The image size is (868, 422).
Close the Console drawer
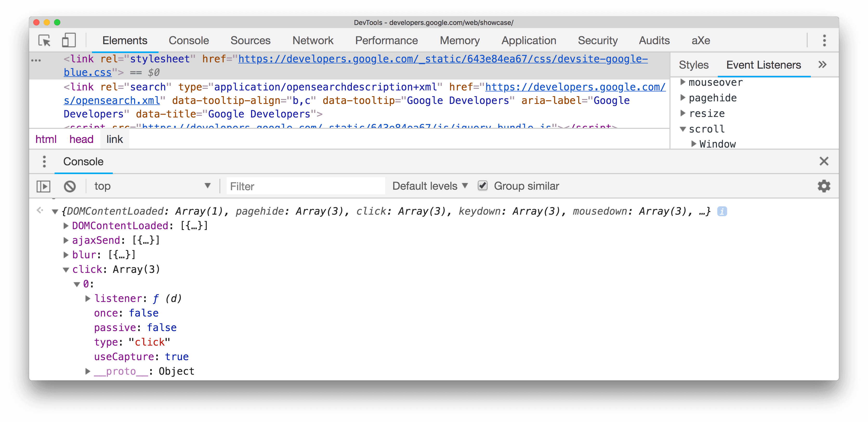click(x=824, y=161)
